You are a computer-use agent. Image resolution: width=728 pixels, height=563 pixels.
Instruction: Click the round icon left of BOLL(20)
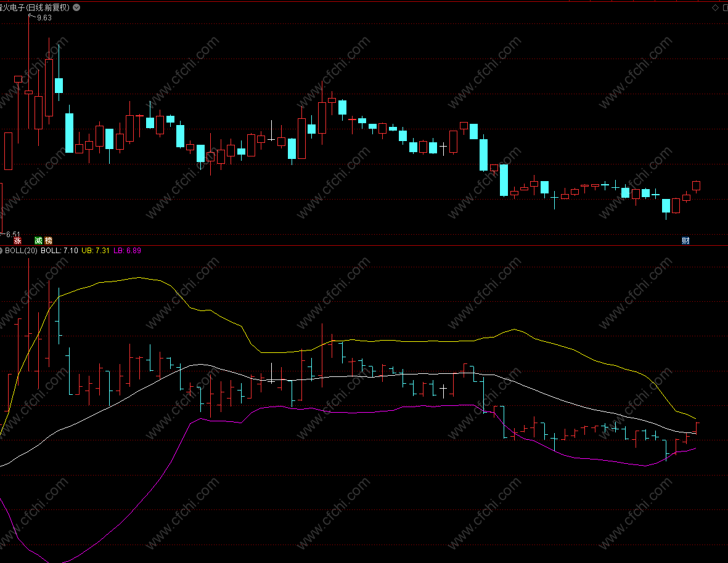[x=1, y=251]
